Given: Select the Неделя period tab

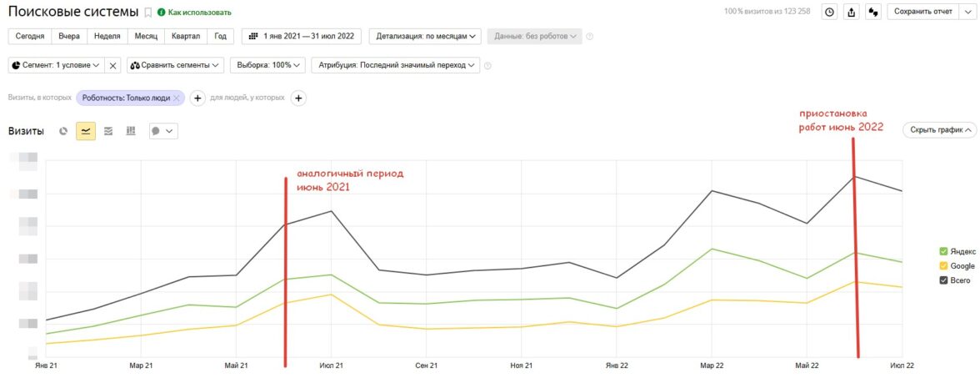Looking at the screenshot, I should [x=107, y=37].
